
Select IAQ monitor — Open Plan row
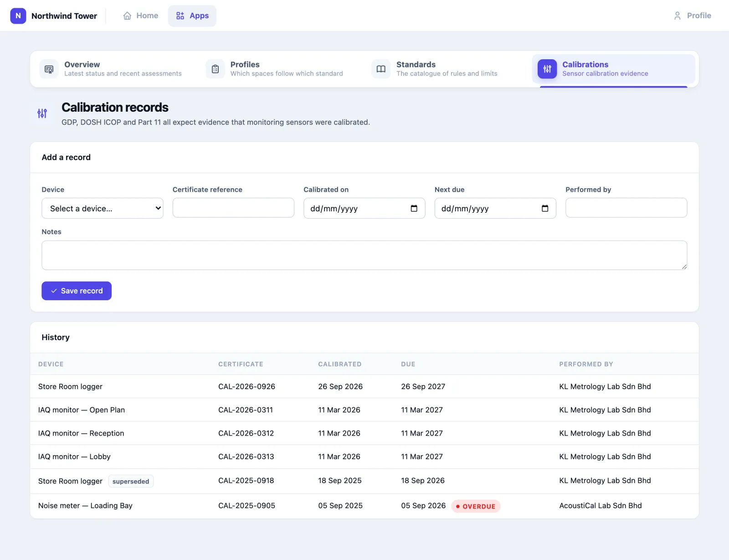(364, 410)
